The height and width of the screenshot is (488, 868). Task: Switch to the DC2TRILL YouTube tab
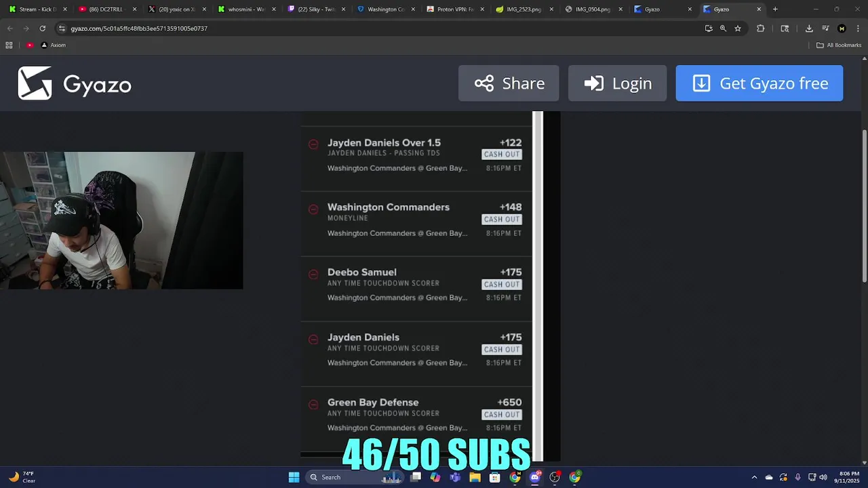106,9
